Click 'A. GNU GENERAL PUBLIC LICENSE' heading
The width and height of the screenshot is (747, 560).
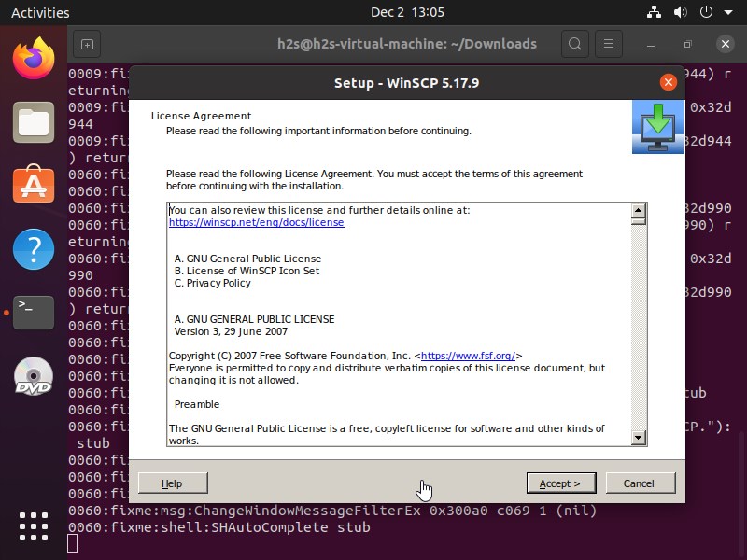tap(254, 319)
